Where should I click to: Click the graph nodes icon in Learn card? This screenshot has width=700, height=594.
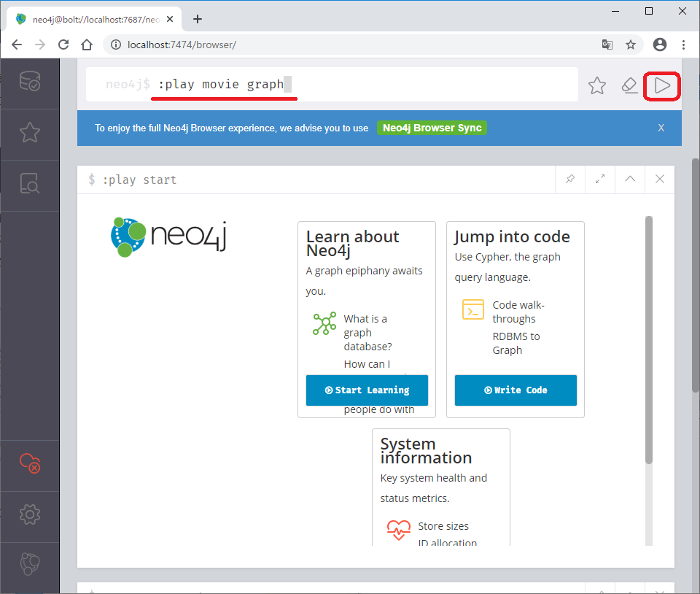pos(324,323)
